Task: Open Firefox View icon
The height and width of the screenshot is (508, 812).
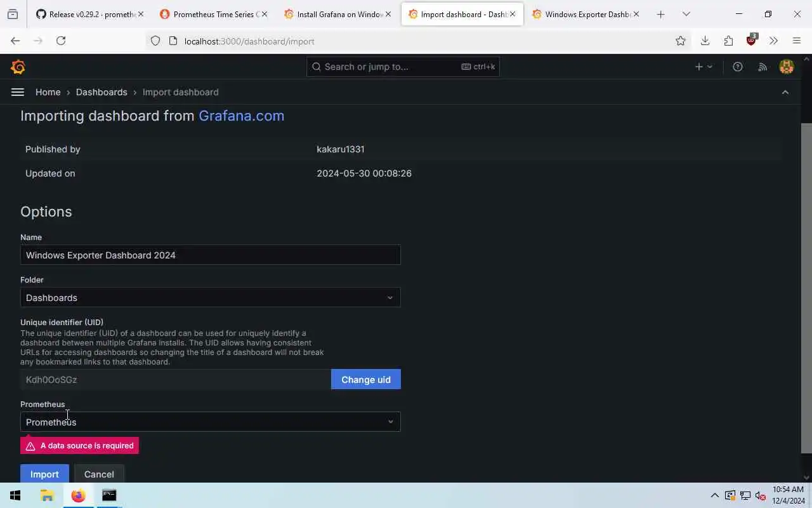Action: pos(13,14)
